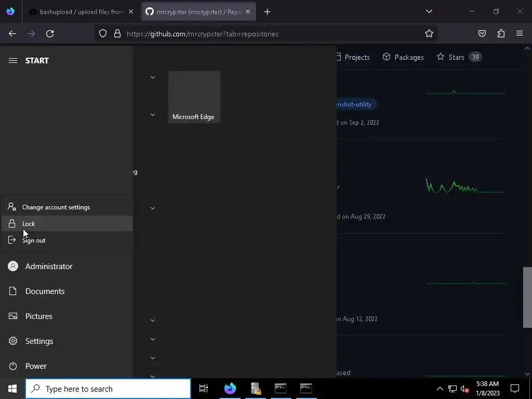Viewport: 532px width, 399px height.
Task: Open Documents from the Start menu
Action: click(67, 291)
